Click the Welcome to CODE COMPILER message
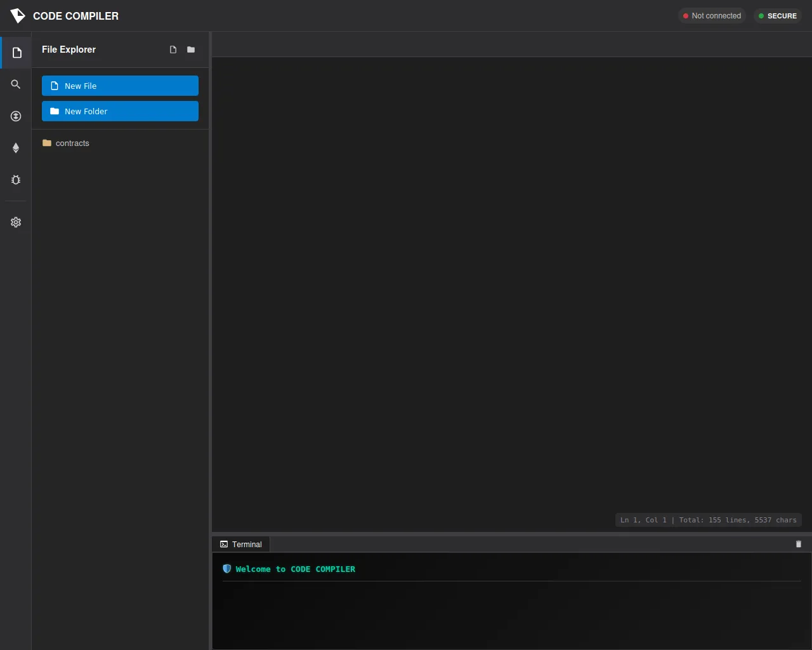Viewport: 812px width, 650px height. (295, 569)
